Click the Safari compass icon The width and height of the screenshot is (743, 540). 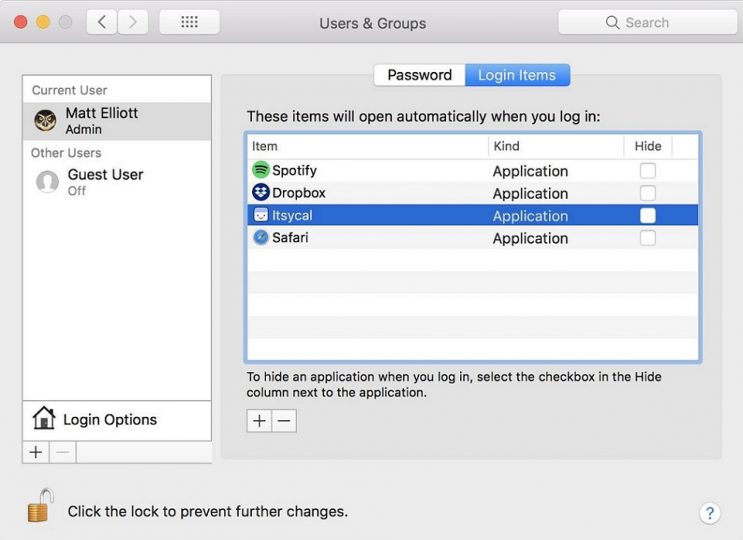(261, 238)
